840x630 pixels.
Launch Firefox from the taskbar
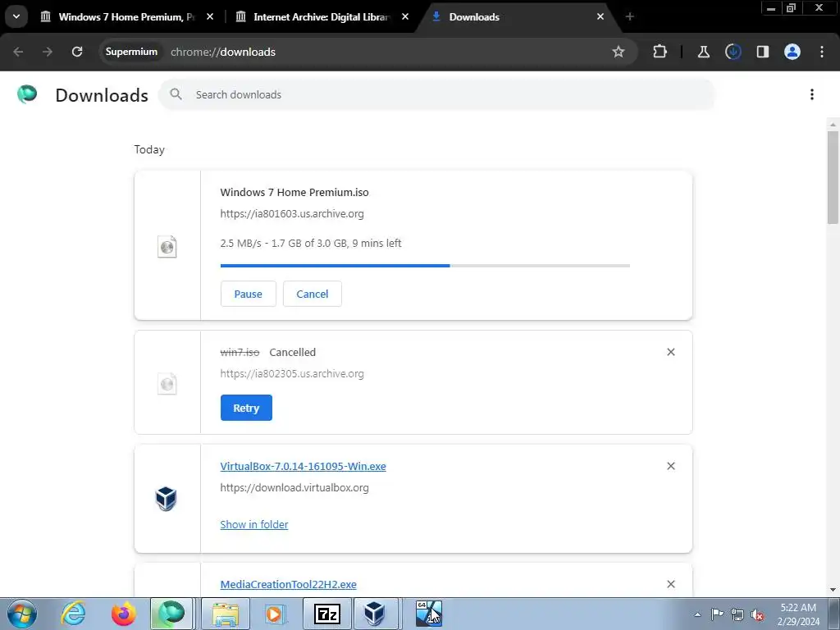123,614
